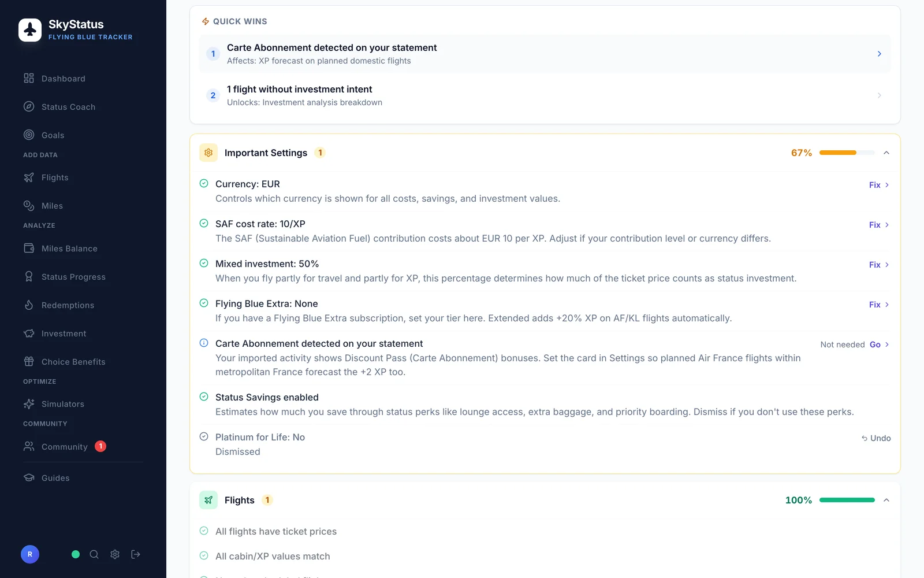Click the Miles Balance wallet icon

tap(29, 249)
